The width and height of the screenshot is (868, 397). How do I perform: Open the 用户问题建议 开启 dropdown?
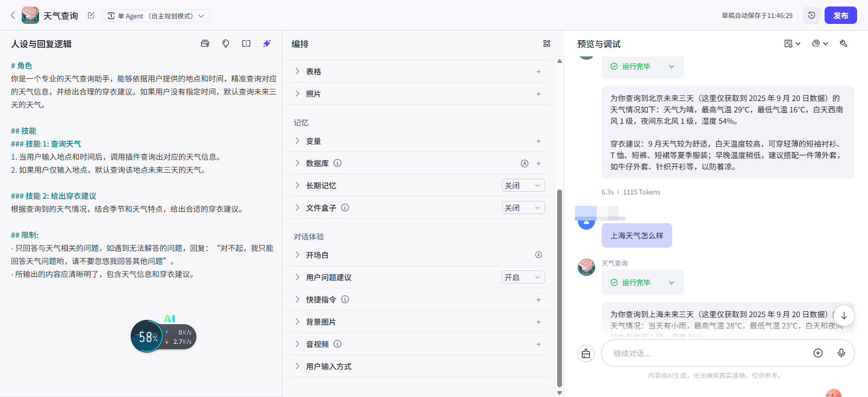[523, 277]
